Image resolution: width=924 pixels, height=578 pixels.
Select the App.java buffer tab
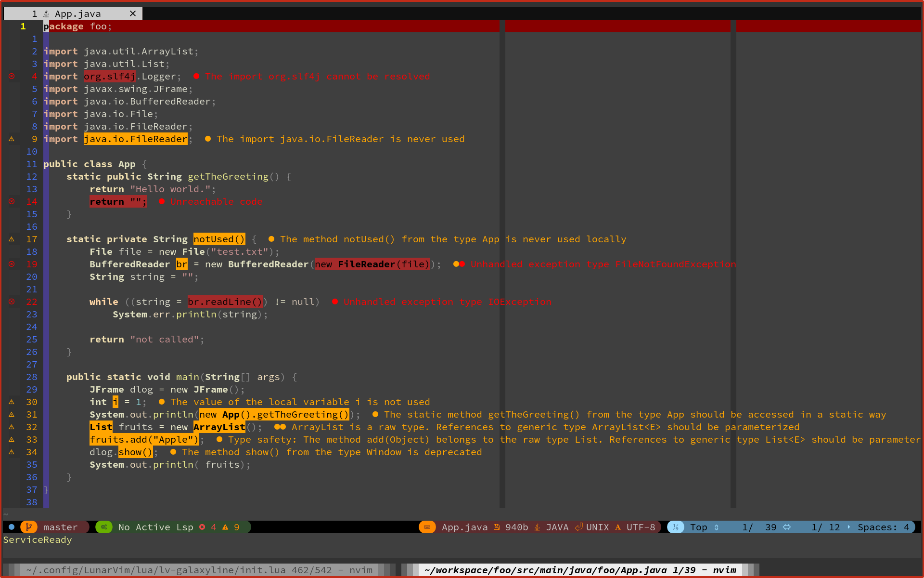coord(77,13)
